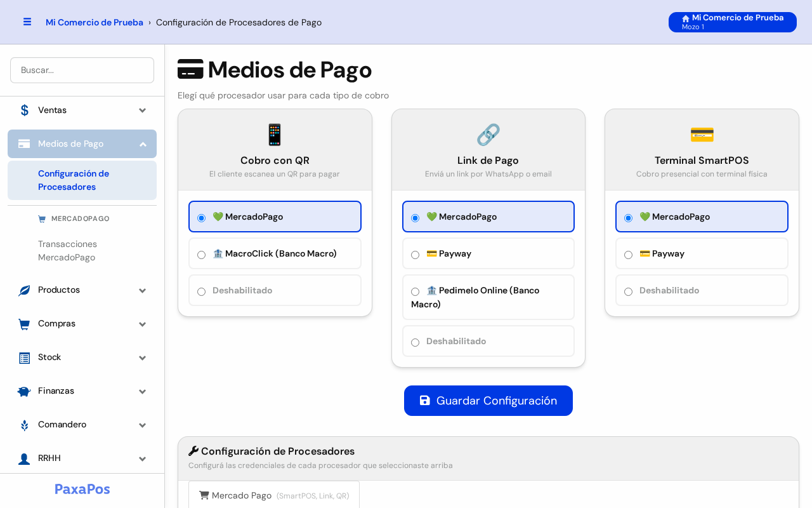Select Payway for Terminal SmartPOS
The height and width of the screenshot is (508, 812).
click(702, 253)
